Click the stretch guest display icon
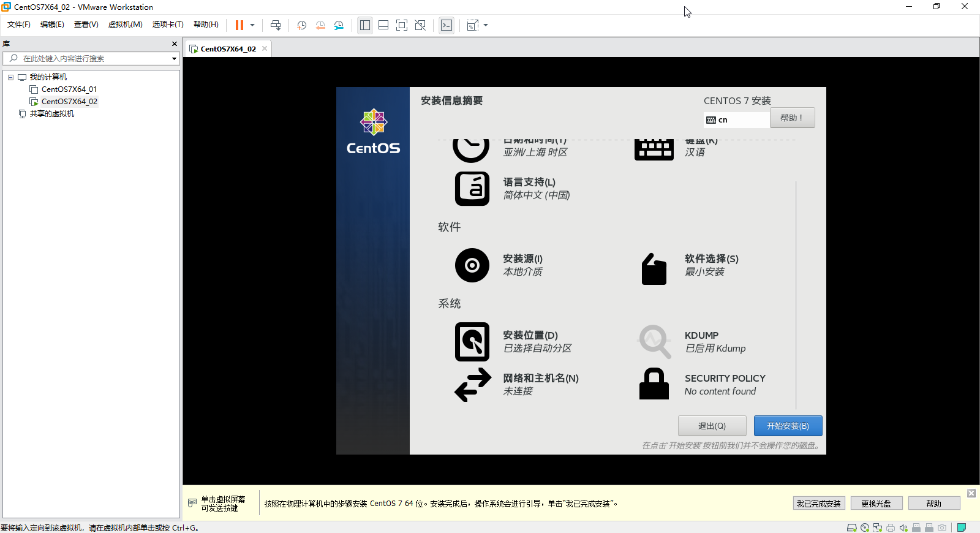The height and width of the screenshot is (533, 980). tap(473, 25)
